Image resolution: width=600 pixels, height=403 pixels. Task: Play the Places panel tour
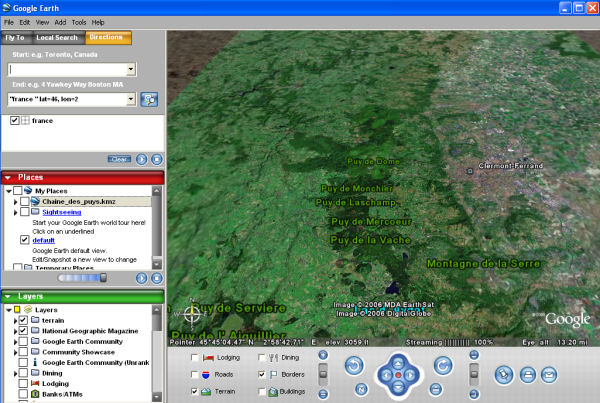[x=142, y=278]
